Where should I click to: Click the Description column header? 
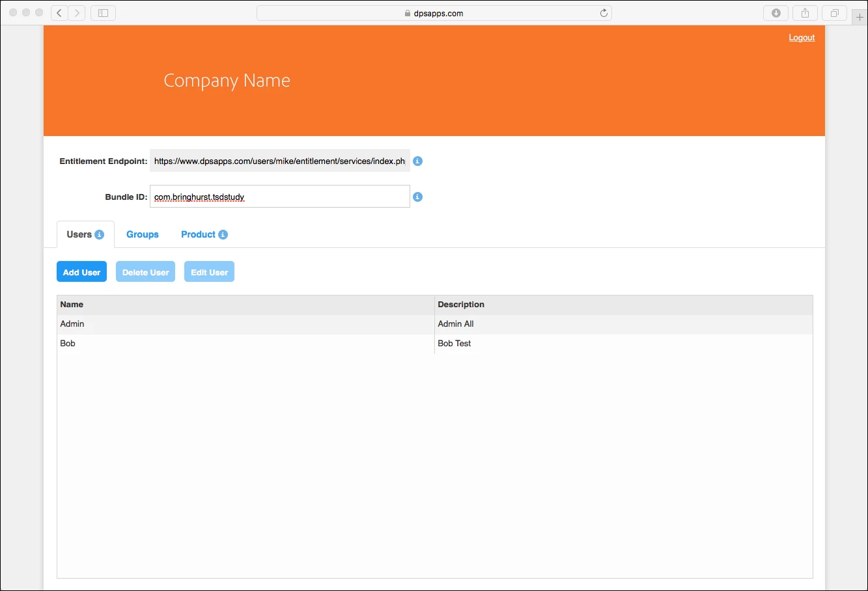(x=623, y=305)
